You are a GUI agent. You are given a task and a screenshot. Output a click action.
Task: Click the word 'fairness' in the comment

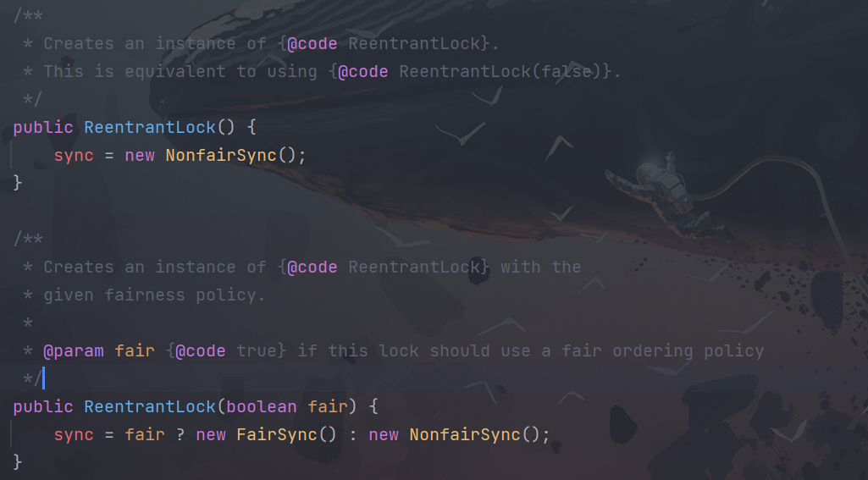pos(145,295)
